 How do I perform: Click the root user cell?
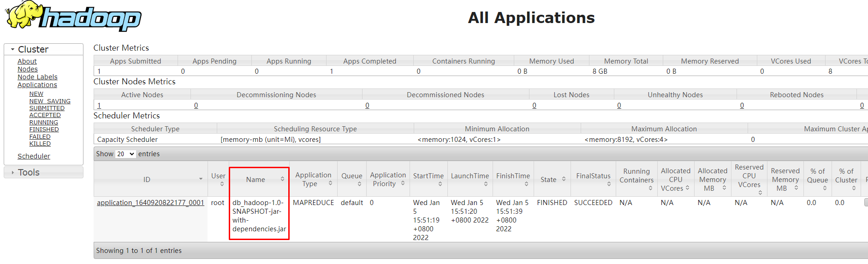point(218,203)
